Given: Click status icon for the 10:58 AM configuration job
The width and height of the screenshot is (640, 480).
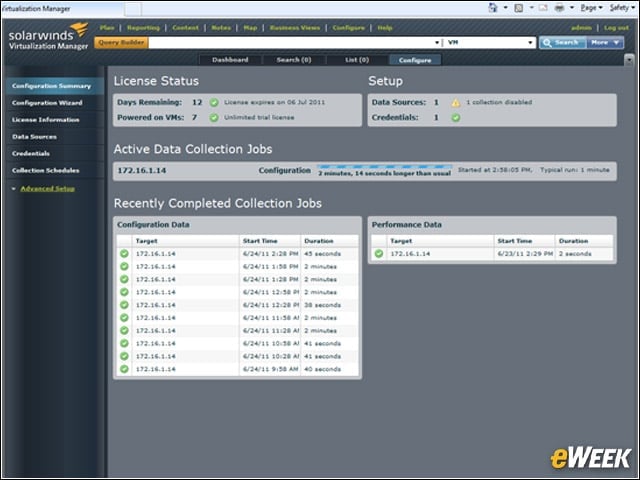Looking at the screenshot, I should [x=124, y=343].
